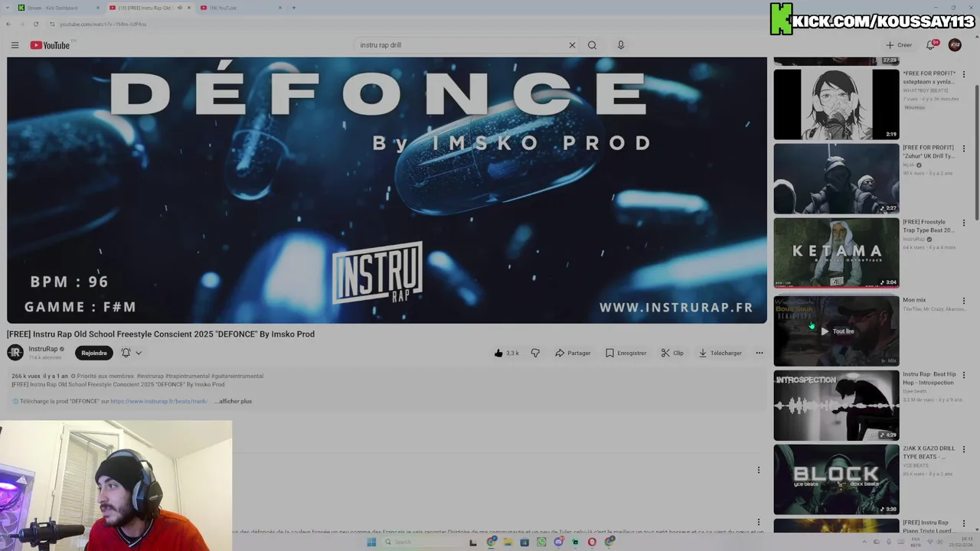Click the YouTube search input field
Screen dimensions: 980x551
click(459, 45)
